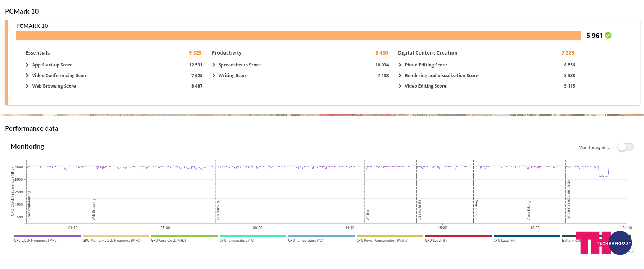Click the 21:40 time axis label

(x=627, y=228)
